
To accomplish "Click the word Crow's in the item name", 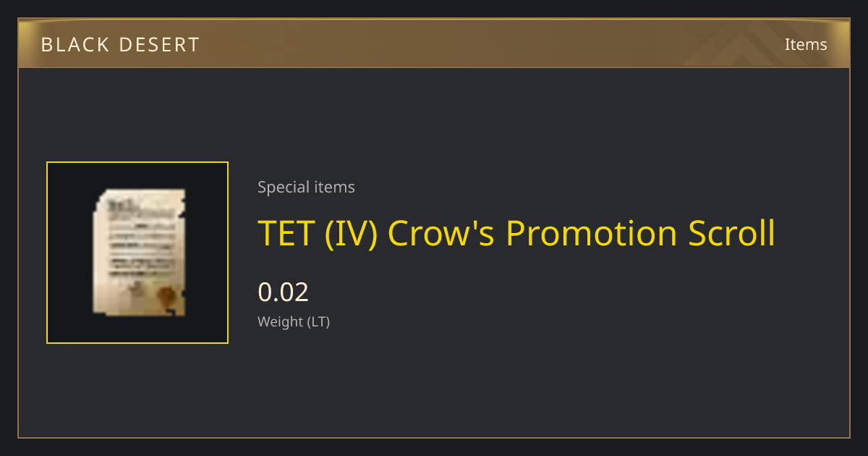I will point(441,234).
